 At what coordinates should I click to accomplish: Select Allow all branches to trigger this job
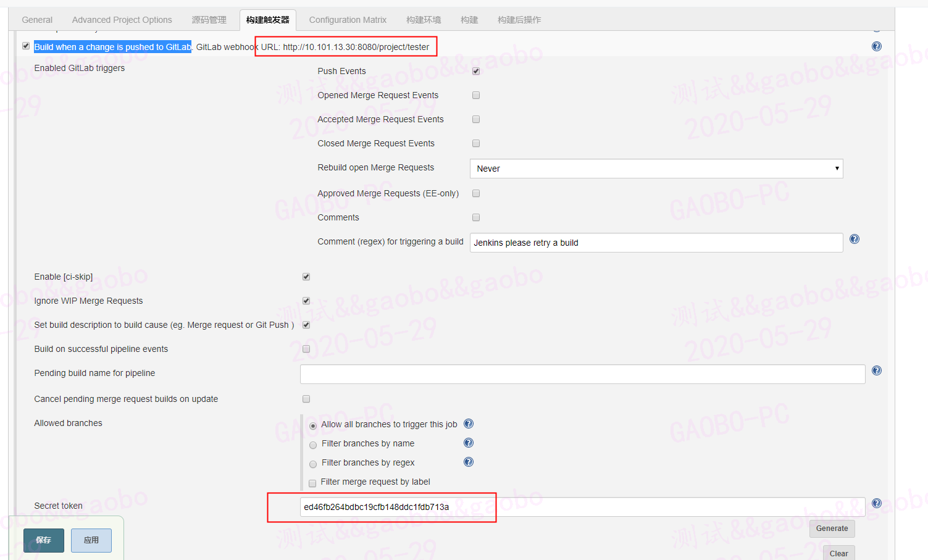pyautogui.click(x=313, y=425)
